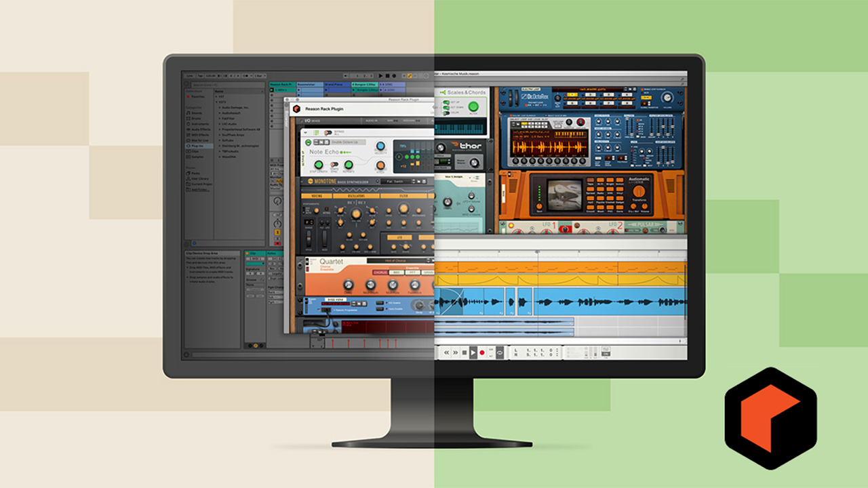Toggle Tempo Sync on Note Echo
This screenshot has height=488, width=868.
click(334, 164)
